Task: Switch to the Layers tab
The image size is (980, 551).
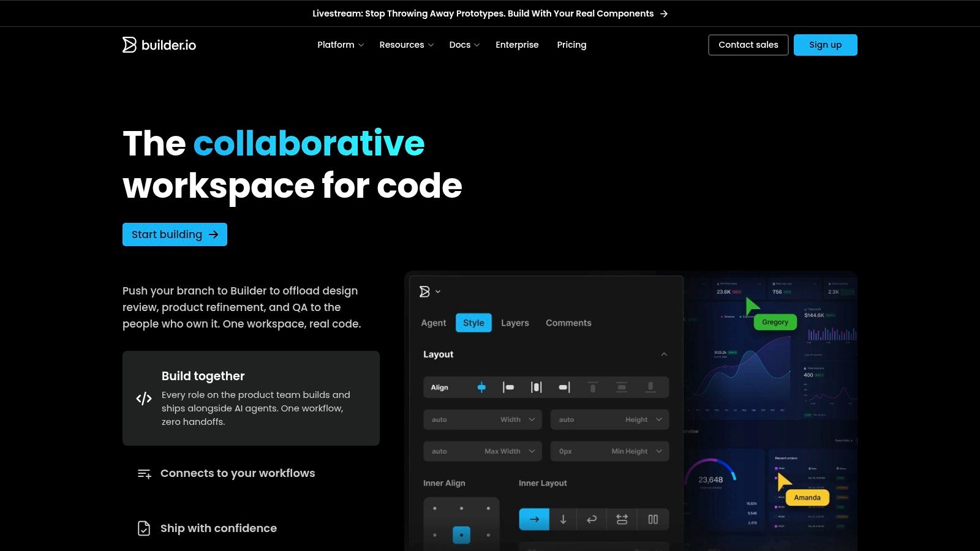Action: (x=514, y=323)
